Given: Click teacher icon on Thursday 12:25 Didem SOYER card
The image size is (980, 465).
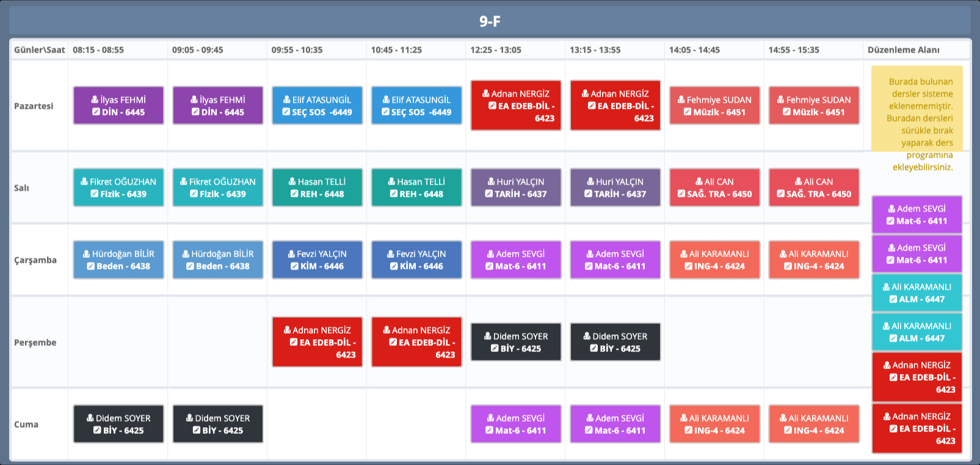Looking at the screenshot, I should [487, 336].
